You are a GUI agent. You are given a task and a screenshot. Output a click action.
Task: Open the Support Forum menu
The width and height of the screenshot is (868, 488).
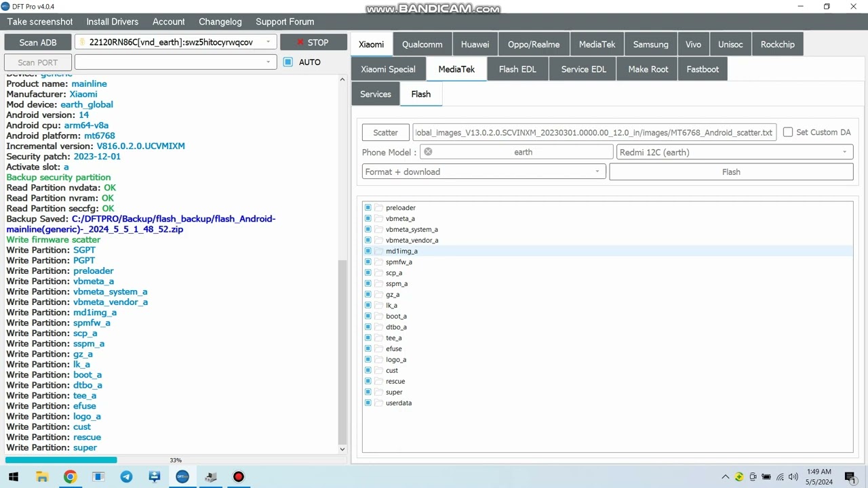click(x=285, y=22)
